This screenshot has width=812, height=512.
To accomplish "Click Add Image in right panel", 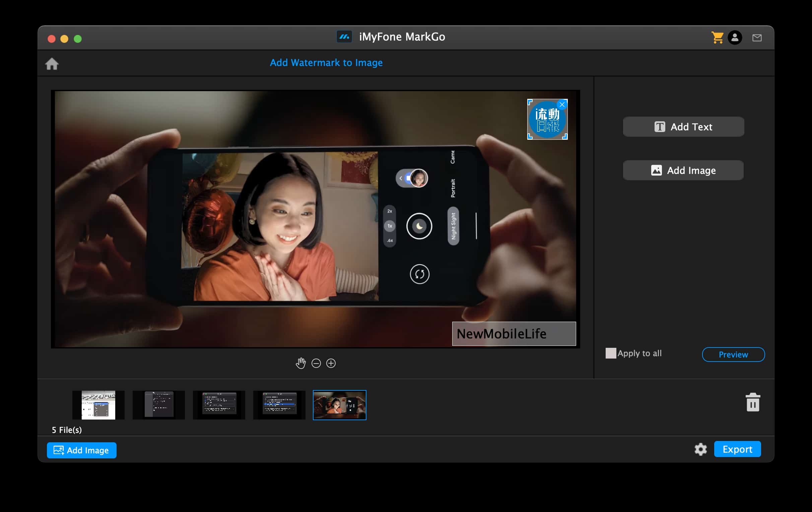I will click(683, 170).
